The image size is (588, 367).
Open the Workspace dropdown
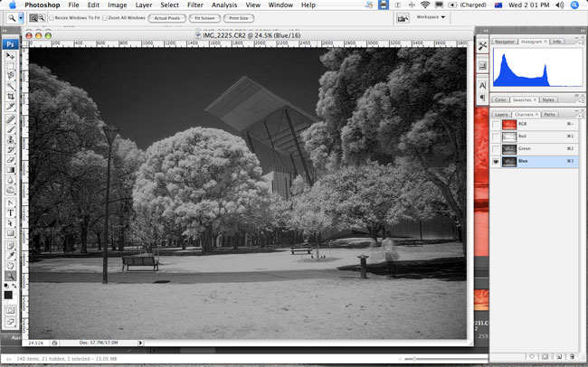pos(431,17)
